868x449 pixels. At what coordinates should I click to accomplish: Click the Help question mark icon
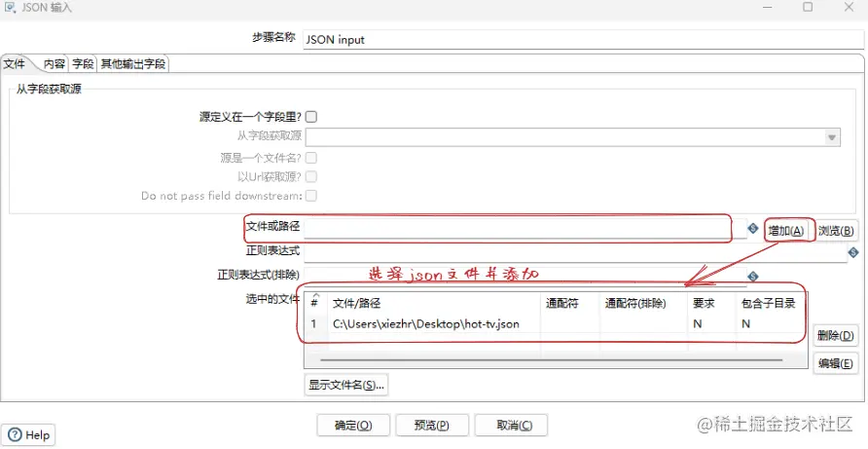(15, 434)
